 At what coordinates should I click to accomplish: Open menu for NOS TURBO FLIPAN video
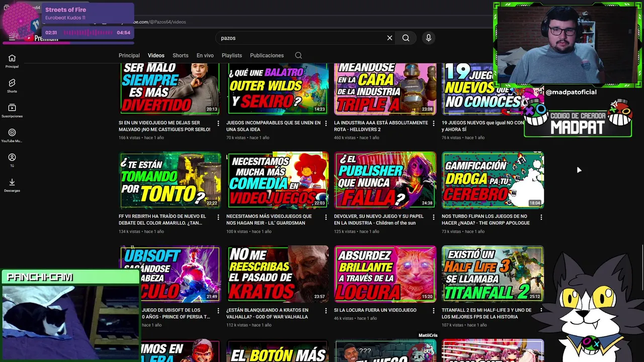541,217
